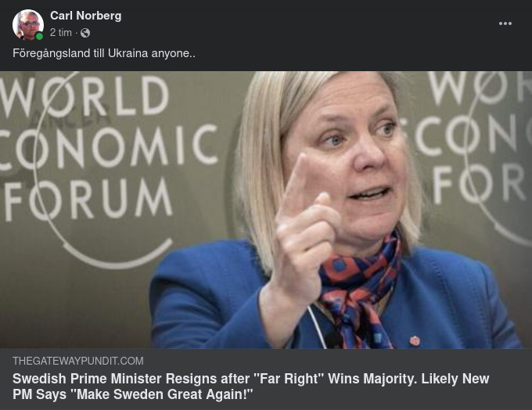The image size is (532, 410).
Task: Open Carl Norberg's profile via name
Action: point(85,16)
